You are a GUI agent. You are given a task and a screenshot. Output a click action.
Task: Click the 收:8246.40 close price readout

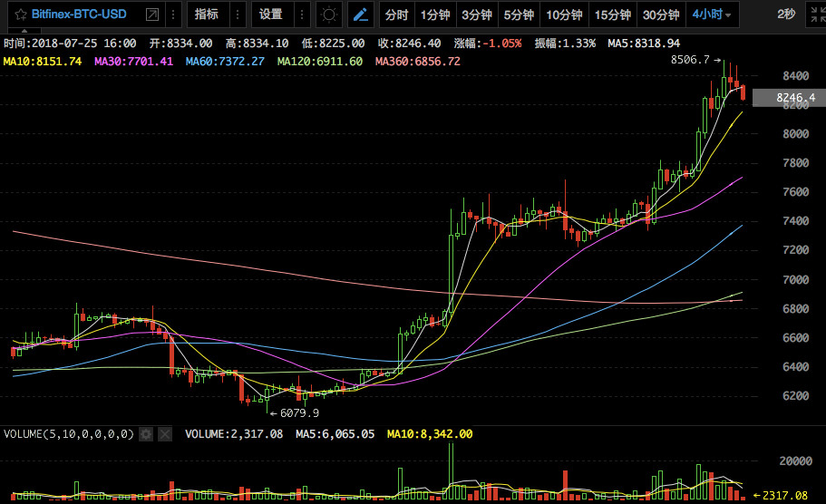tap(409, 44)
